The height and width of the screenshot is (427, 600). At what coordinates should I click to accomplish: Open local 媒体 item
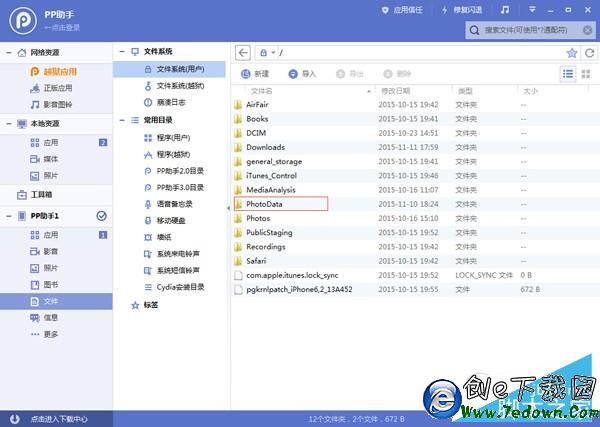click(44, 159)
